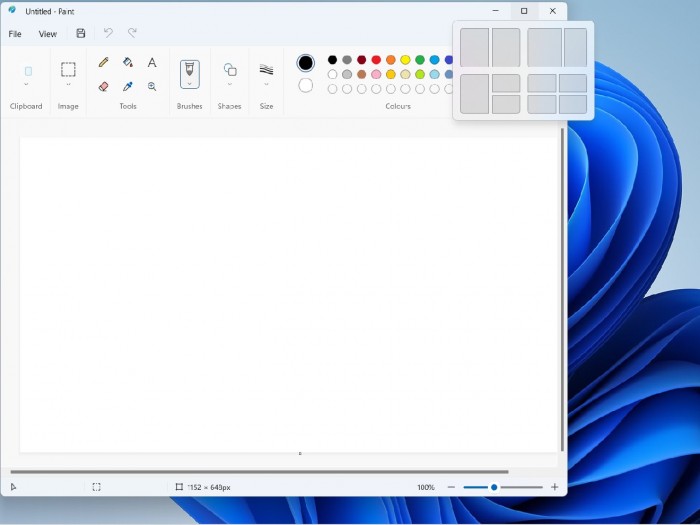Image resolution: width=700 pixels, height=525 pixels.
Task: Pick the red colour swatch
Action: [x=376, y=60]
